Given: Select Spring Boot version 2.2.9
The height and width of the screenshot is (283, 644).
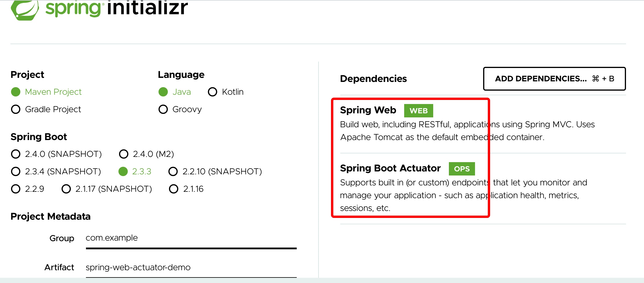Looking at the screenshot, I should 28,189.
